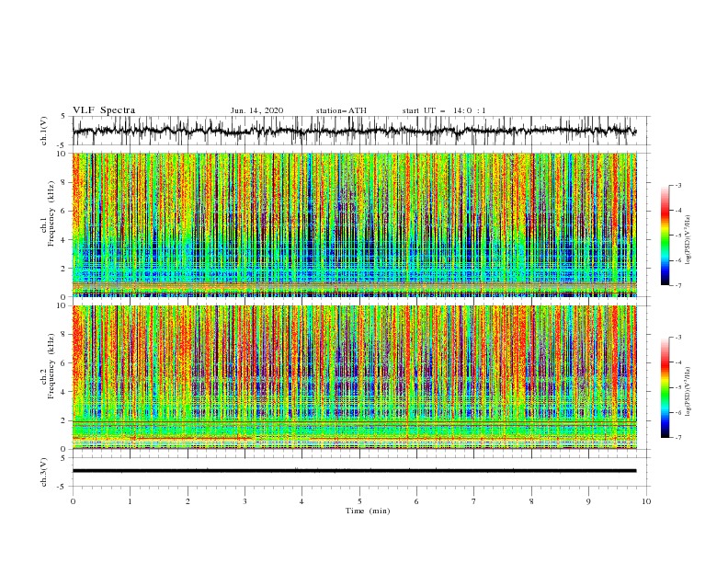The height and width of the screenshot is (563, 728).
Task: Click inside the ch.2 spectrogram panel
Action: 354,377
